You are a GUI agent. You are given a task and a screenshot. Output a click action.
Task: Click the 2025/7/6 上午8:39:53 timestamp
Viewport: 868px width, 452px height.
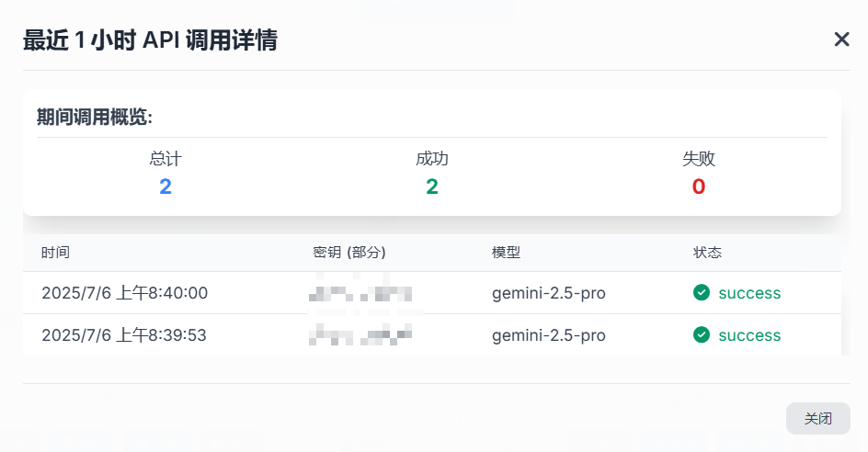[124, 335]
